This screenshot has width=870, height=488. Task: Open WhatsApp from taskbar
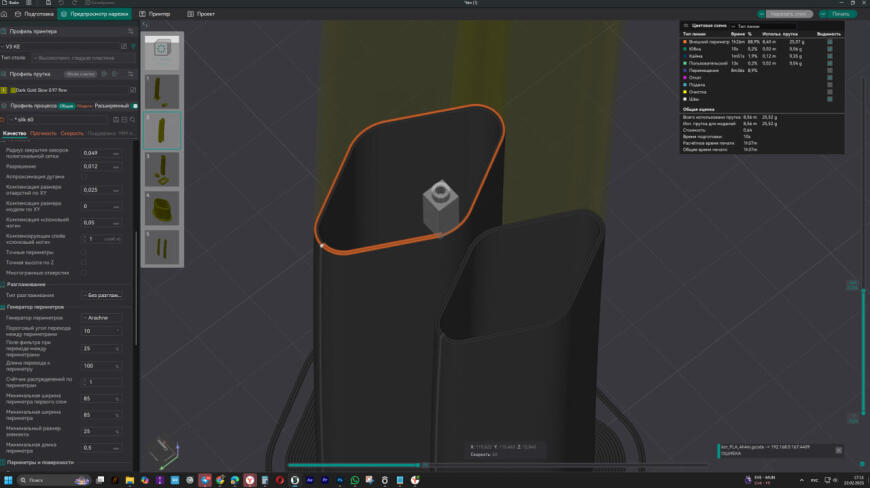click(355, 480)
